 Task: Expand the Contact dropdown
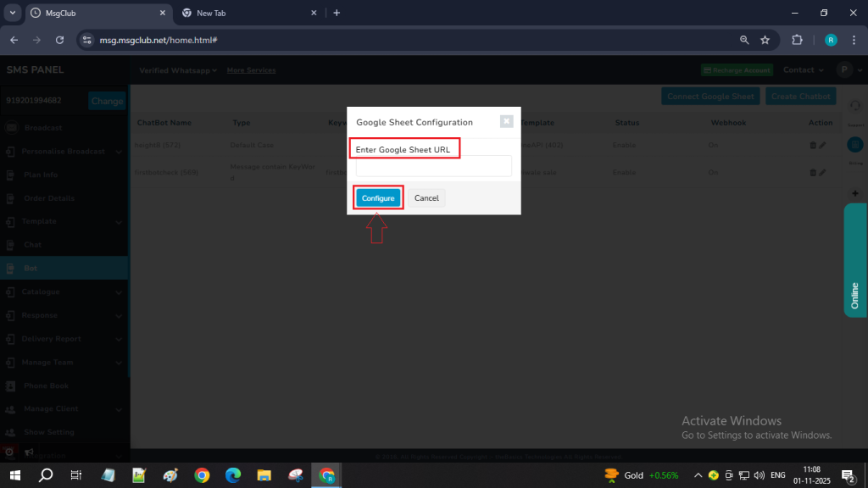tap(804, 70)
